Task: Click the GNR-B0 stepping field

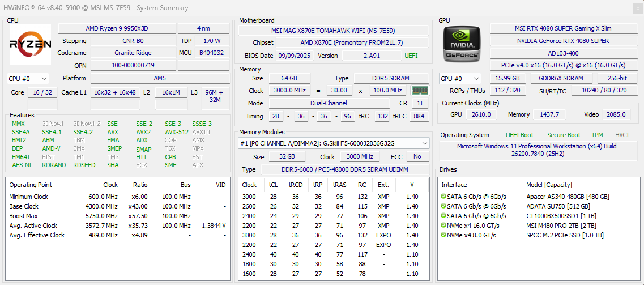Action: pyautogui.click(x=133, y=41)
